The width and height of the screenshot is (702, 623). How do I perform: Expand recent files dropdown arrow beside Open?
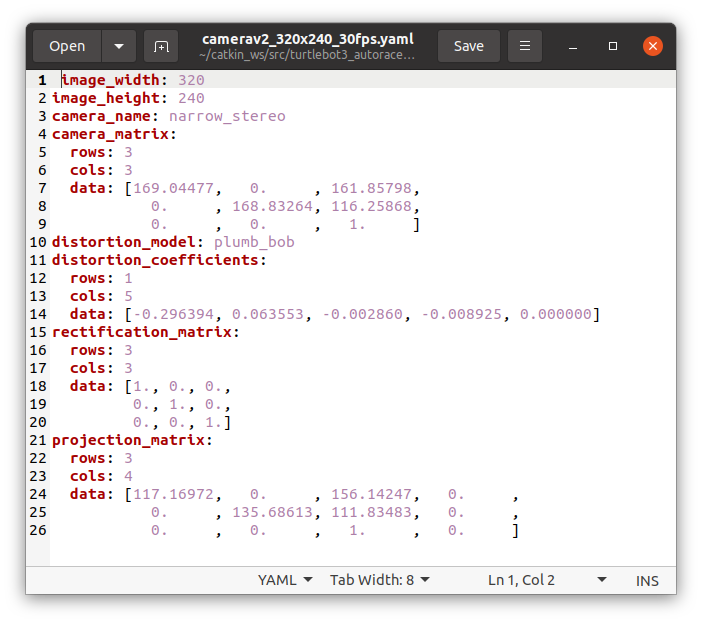coord(119,46)
